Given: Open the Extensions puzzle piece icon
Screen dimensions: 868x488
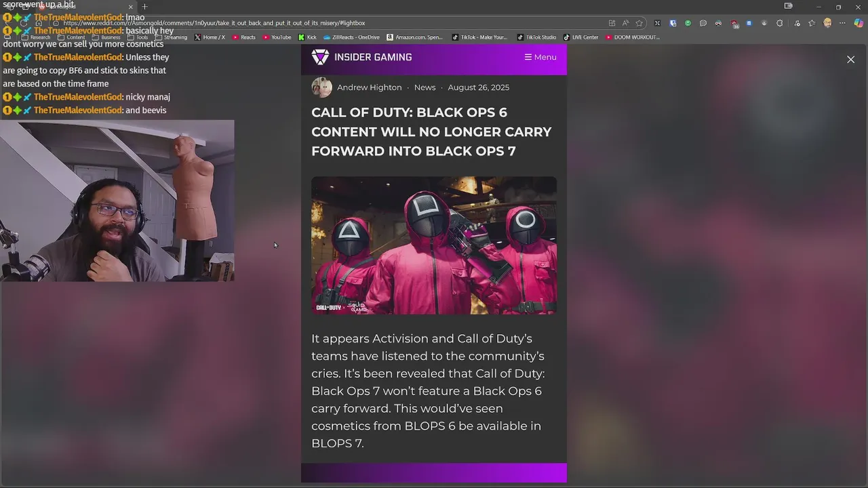Looking at the screenshot, I should pyautogui.click(x=779, y=23).
